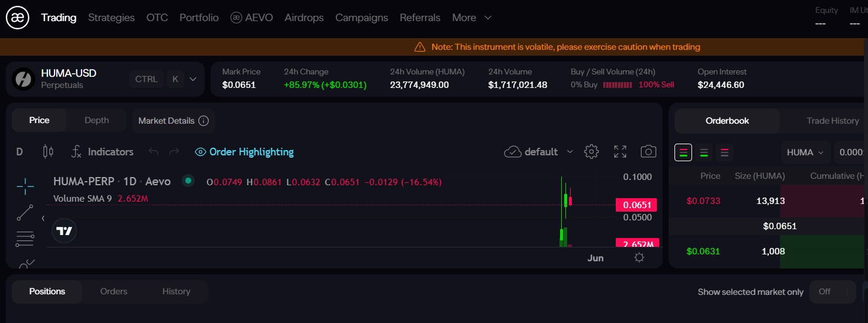Switch to the Orderbook tab

point(727,121)
